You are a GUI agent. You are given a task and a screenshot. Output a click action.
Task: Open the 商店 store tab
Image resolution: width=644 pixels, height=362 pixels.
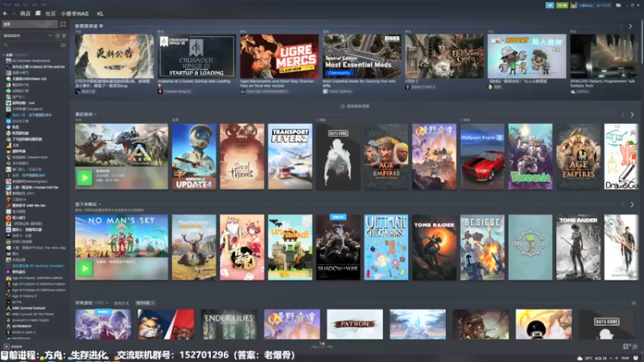tap(25, 14)
